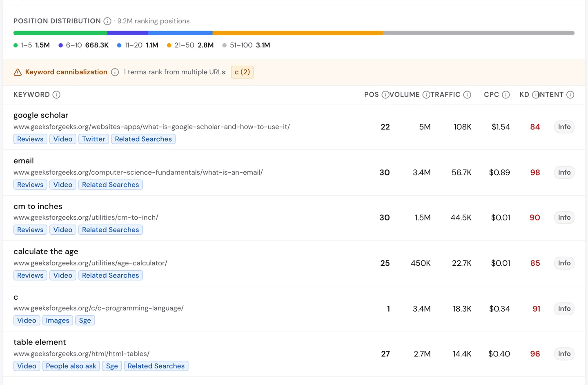Click the Video tag under calculate the age
The height and width of the screenshot is (385, 588).
(x=63, y=276)
